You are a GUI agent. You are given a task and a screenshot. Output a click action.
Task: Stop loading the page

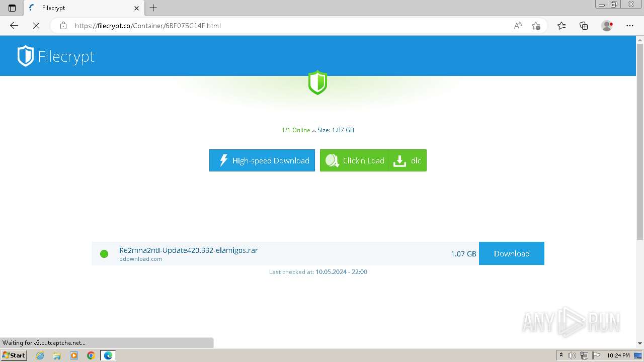36,26
